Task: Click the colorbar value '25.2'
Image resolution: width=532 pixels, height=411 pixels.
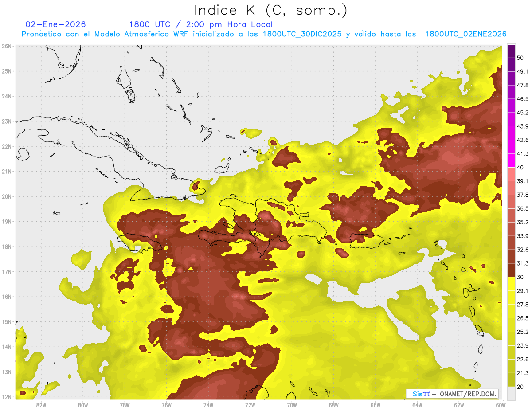Action: pyautogui.click(x=522, y=332)
